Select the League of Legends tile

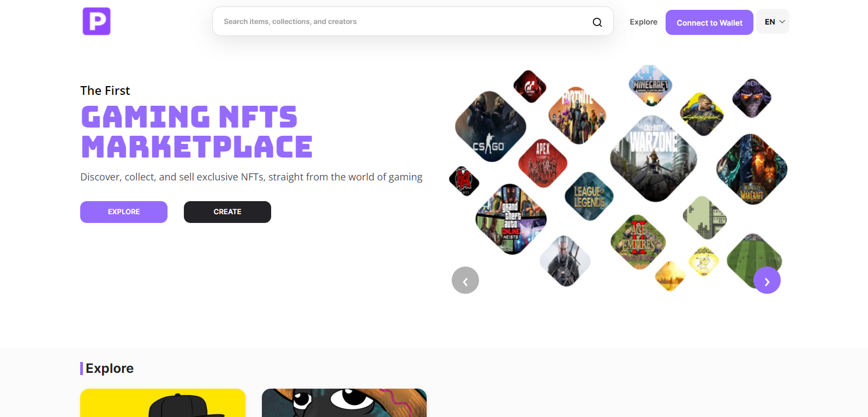pyautogui.click(x=589, y=196)
